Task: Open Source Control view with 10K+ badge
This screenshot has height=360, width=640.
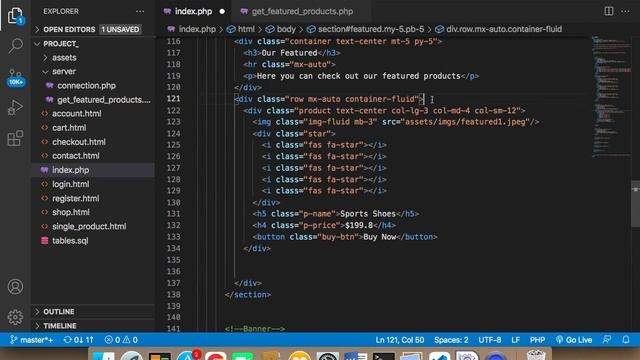Action: [16, 77]
